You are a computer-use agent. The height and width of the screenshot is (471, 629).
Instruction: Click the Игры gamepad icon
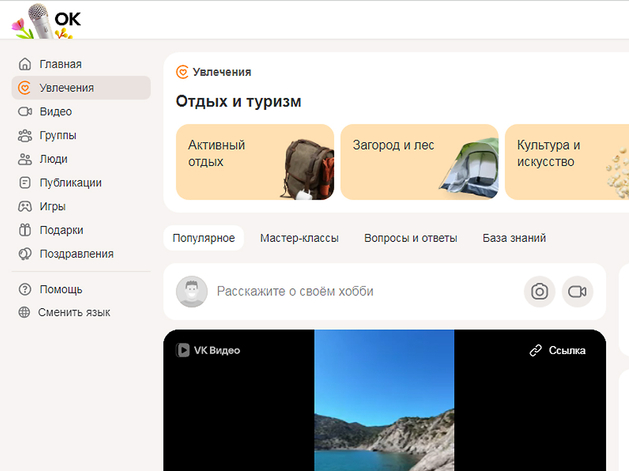tap(26, 206)
